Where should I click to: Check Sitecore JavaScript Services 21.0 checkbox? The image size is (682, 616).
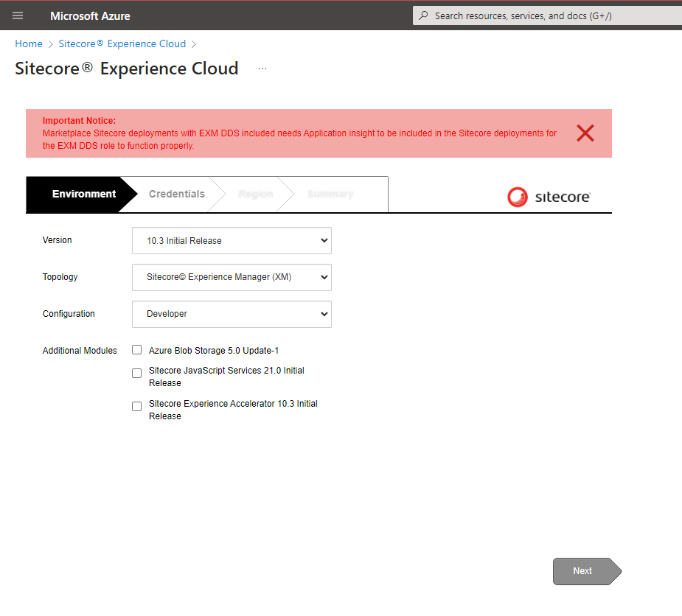(x=137, y=374)
